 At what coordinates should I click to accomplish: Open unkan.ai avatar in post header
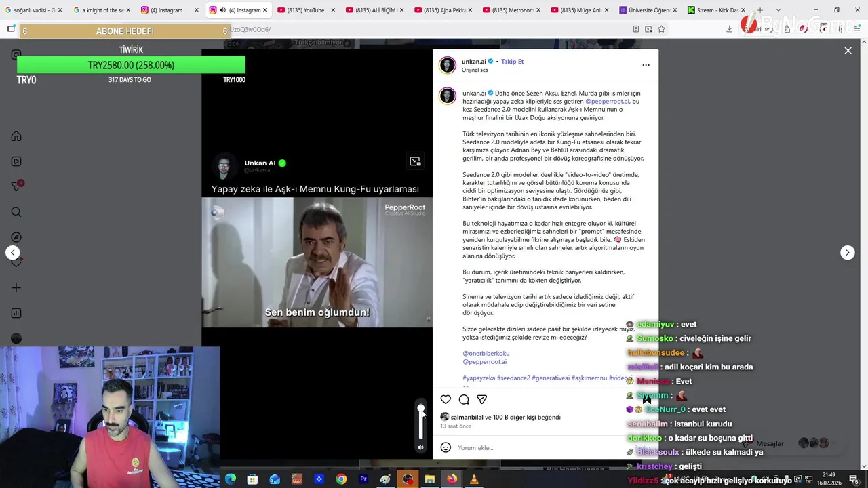point(448,65)
